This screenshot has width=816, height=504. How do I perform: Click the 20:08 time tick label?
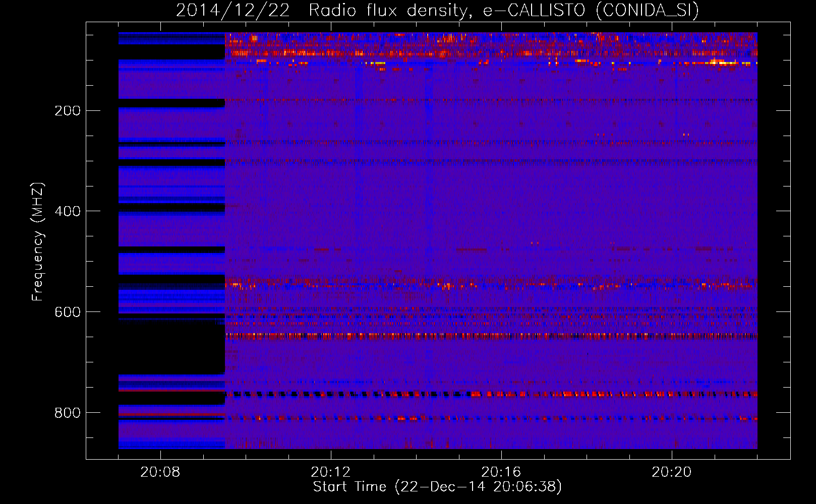[x=160, y=472]
